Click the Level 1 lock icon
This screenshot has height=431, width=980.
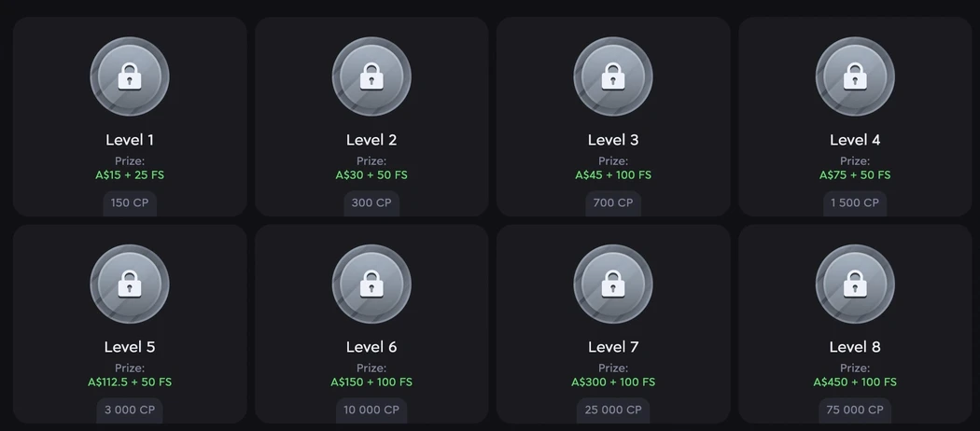[130, 77]
